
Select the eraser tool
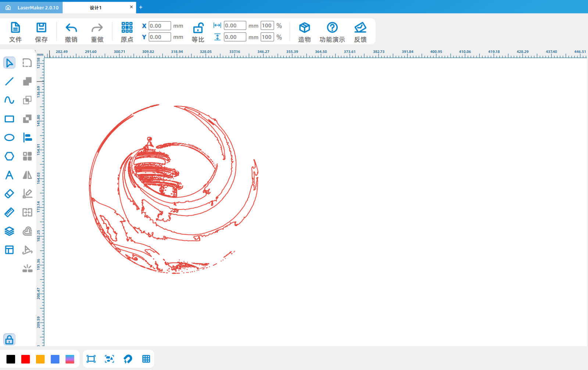coord(9,194)
